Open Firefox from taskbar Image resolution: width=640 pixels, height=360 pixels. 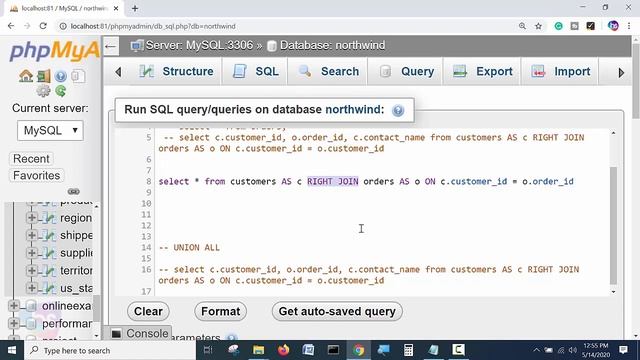click(283, 350)
